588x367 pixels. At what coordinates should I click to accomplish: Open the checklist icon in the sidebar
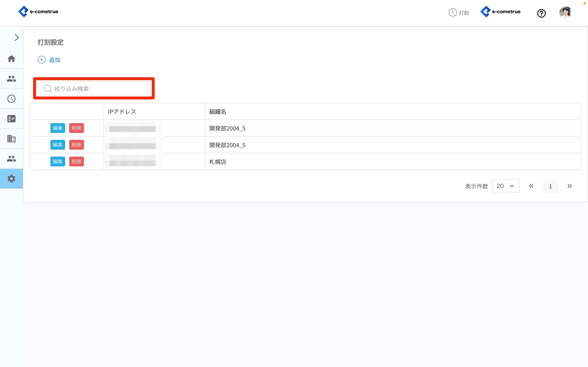11,119
